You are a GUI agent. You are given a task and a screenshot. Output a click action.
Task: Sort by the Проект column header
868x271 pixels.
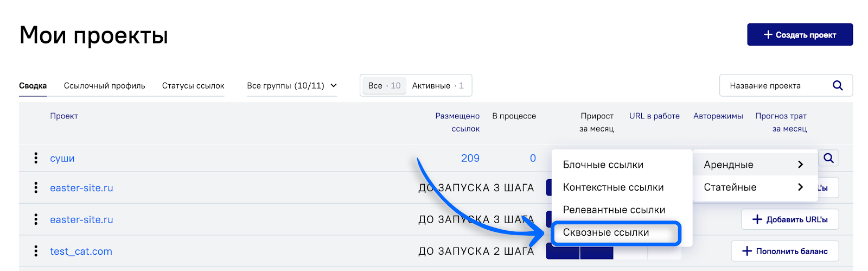(x=64, y=116)
